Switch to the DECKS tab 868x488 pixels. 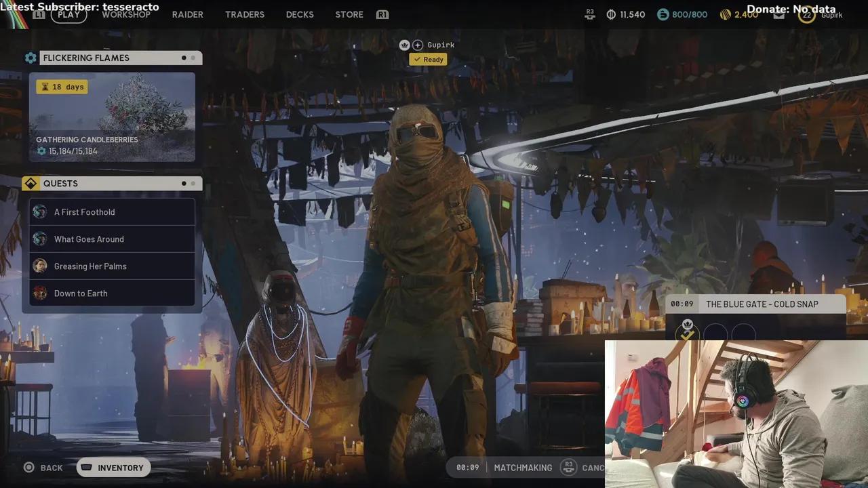point(300,14)
